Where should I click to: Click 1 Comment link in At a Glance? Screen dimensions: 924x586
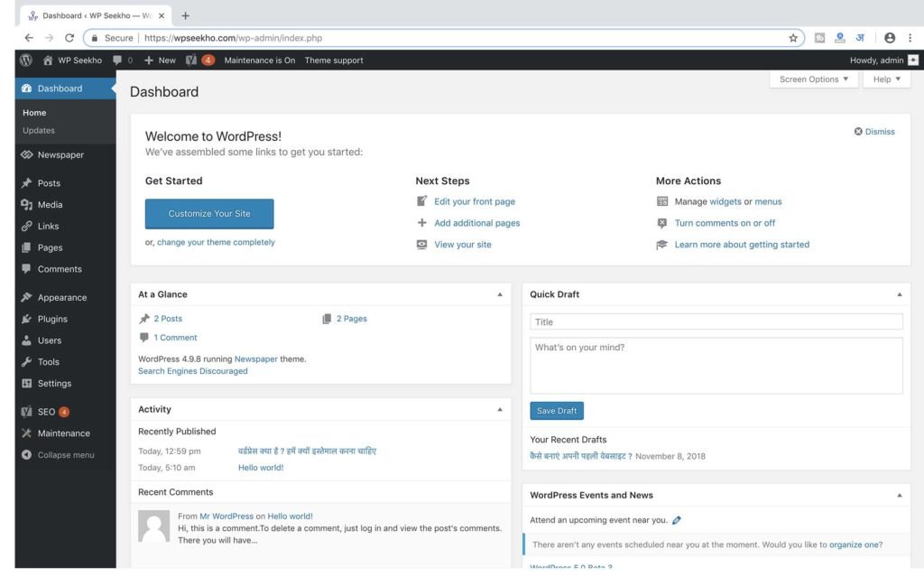pos(175,337)
